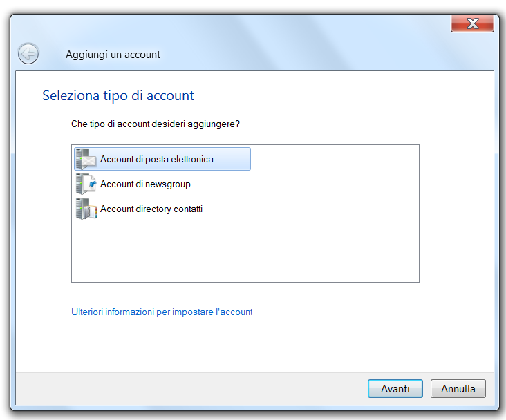Screen dimensions: 506x420
Task: Click the Avanti button
Action: pos(395,389)
